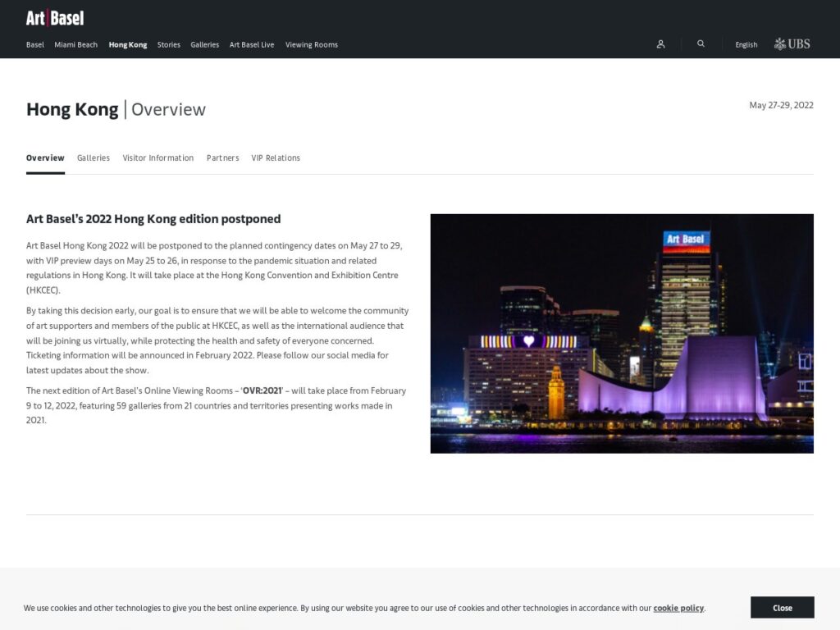The image size is (840, 630).
Task: Switch to the Galleries sub-tab
Action: click(x=94, y=158)
